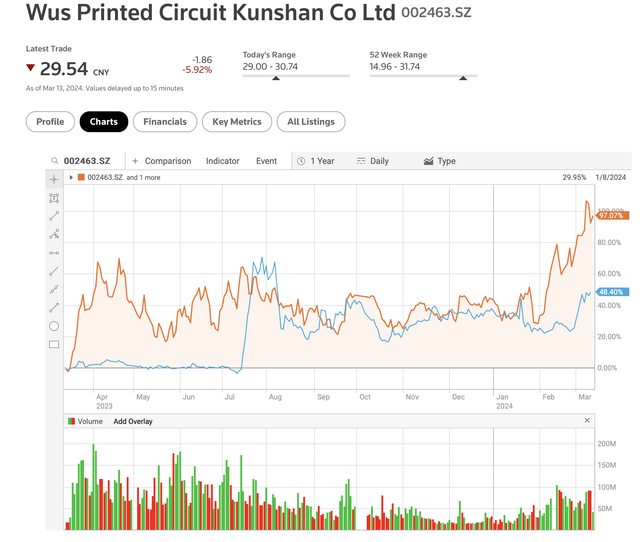
Task: Select the percent line drawing tool
Action: pos(54,234)
